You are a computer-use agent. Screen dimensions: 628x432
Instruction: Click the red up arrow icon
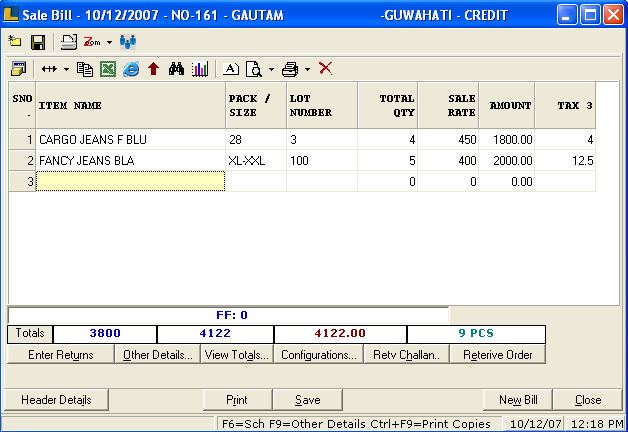(x=153, y=69)
